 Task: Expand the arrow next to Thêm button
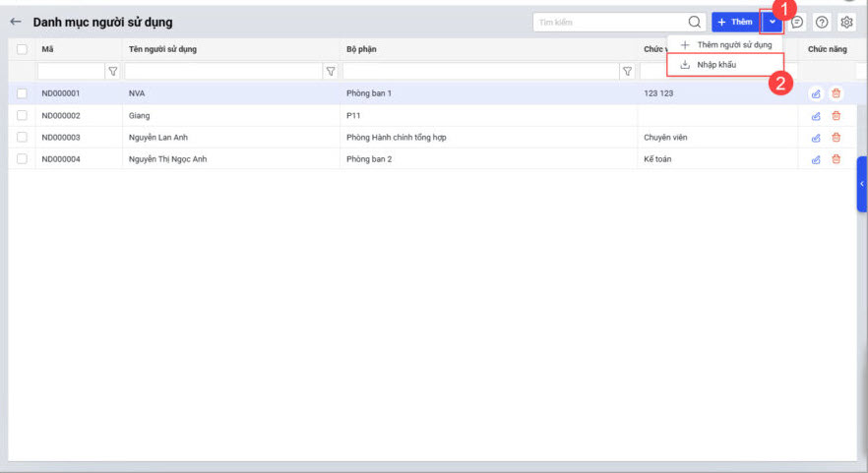click(773, 22)
